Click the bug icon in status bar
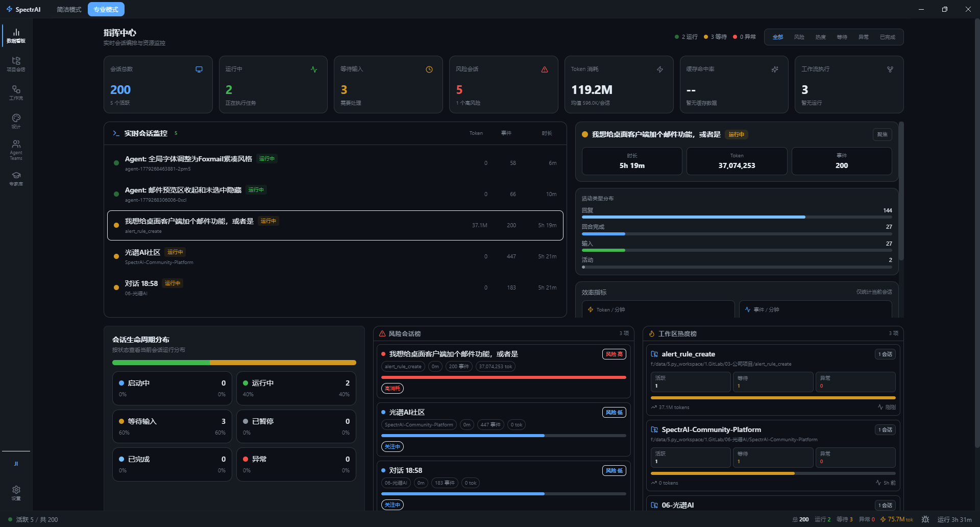Screen dimensions: 980x527 (x=925, y=519)
